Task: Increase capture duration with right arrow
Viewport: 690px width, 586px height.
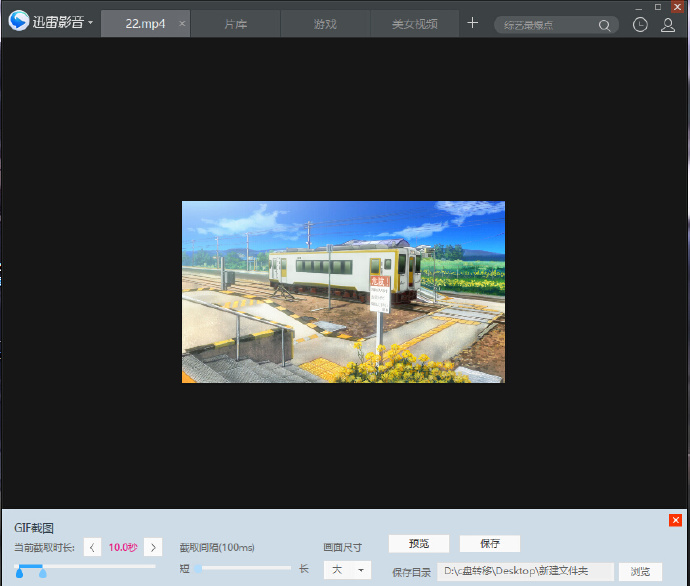Action: click(x=153, y=547)
